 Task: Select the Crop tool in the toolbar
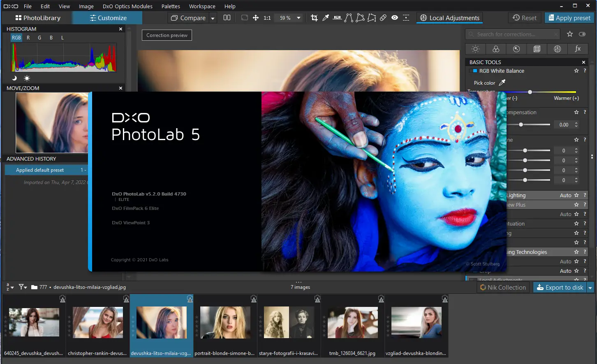pos(314,18)
